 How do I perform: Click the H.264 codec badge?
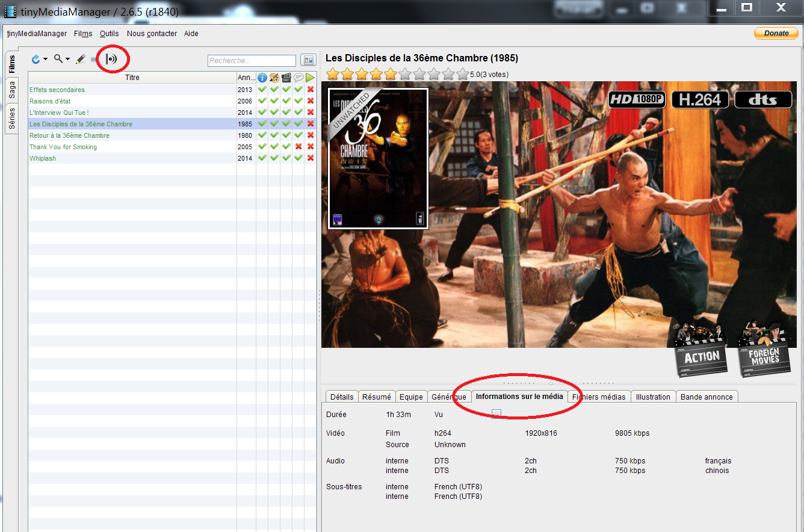[x=700, y=99]
